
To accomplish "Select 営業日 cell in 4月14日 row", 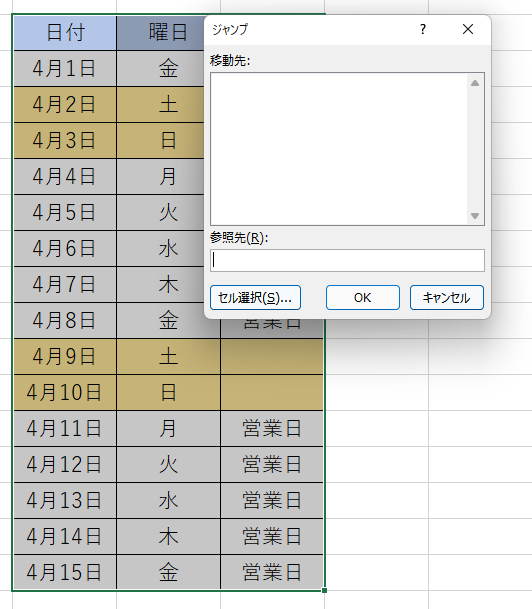I will tap(272, 536).
